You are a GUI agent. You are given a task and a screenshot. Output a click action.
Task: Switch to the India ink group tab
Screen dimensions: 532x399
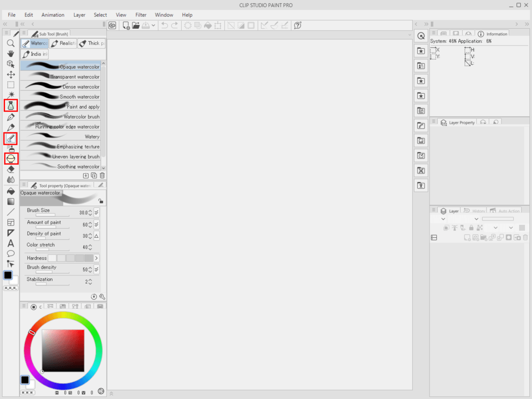[34, 54]
